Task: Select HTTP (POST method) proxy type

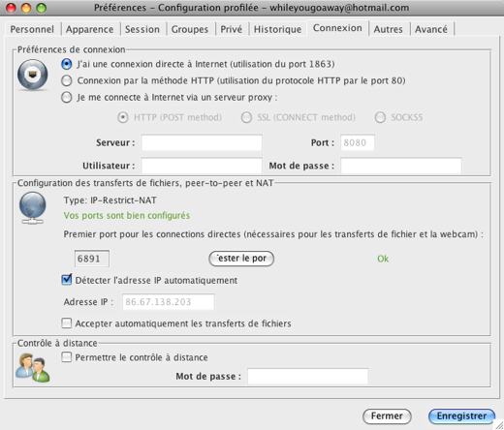Action: click(x=123, y=117)
